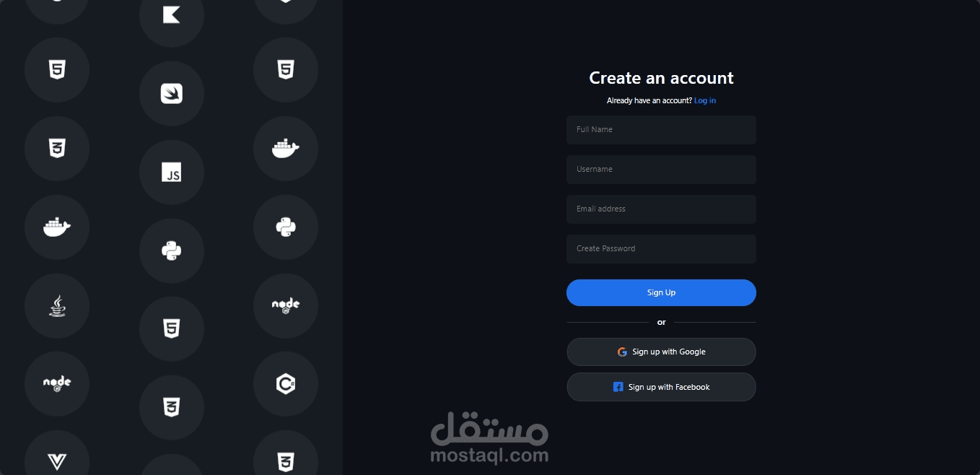Click the Swift bird icon
The width and height of the screenshot is (980, 475).
coord(172,94)
